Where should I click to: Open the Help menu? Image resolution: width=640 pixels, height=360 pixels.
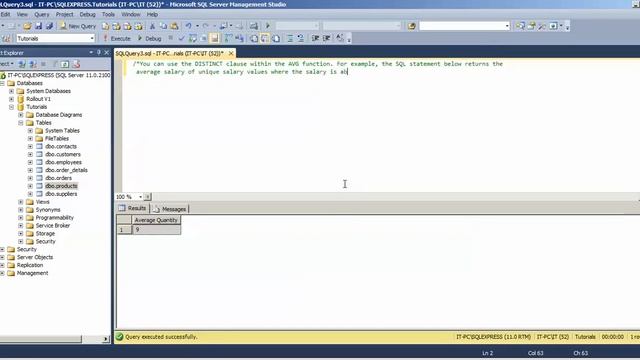152,14
